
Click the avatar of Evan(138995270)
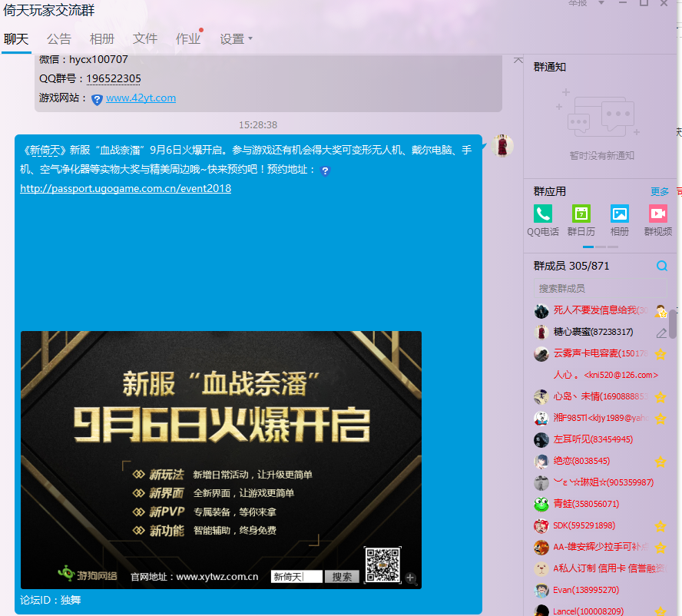coord(541,591)
